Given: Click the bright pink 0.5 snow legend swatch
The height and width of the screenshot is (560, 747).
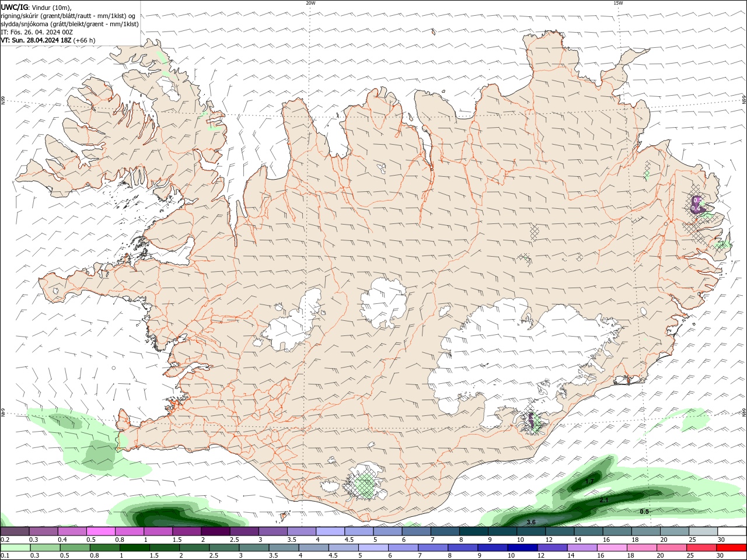Looking at the screenshot, I should 100,531.
